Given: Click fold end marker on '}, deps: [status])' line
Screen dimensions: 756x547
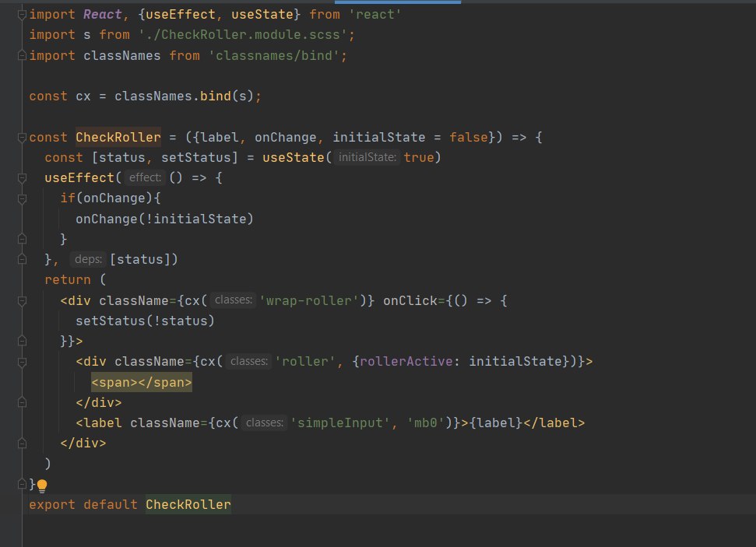Looking at the screenshot, I should pyautogui.click(x=22, y=259).
